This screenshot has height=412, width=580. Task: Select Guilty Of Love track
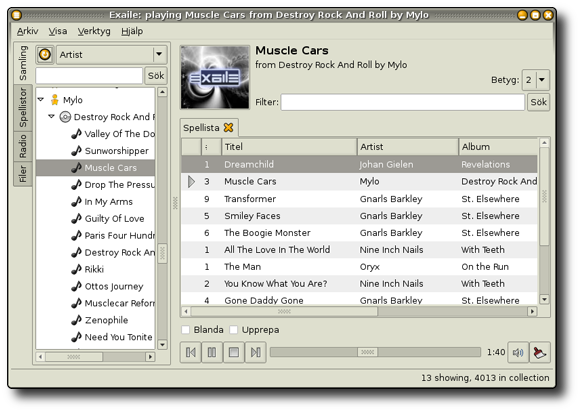point(114,219)
